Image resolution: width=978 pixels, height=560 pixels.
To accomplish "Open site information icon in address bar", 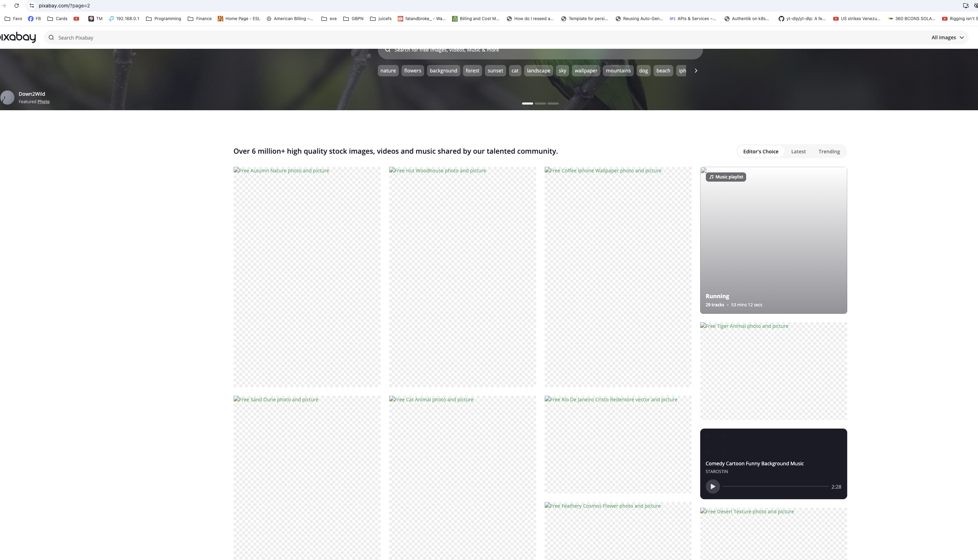I will coord(32,5).
